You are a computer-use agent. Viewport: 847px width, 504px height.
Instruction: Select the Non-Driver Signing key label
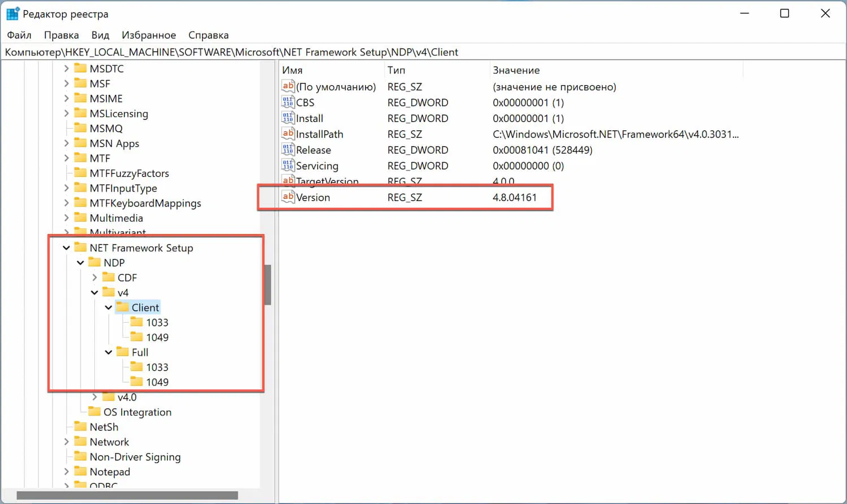[x=135, y=457]
